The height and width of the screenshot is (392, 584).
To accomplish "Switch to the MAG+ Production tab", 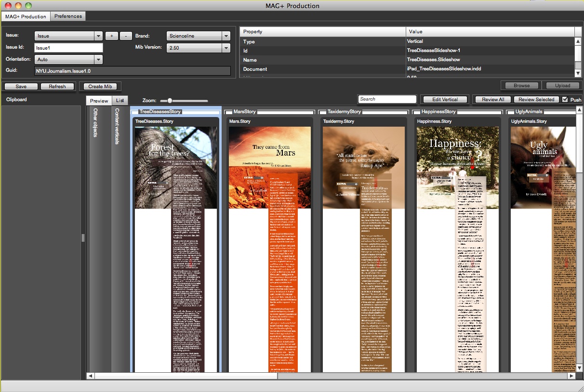I will click(x=26, y=16).
